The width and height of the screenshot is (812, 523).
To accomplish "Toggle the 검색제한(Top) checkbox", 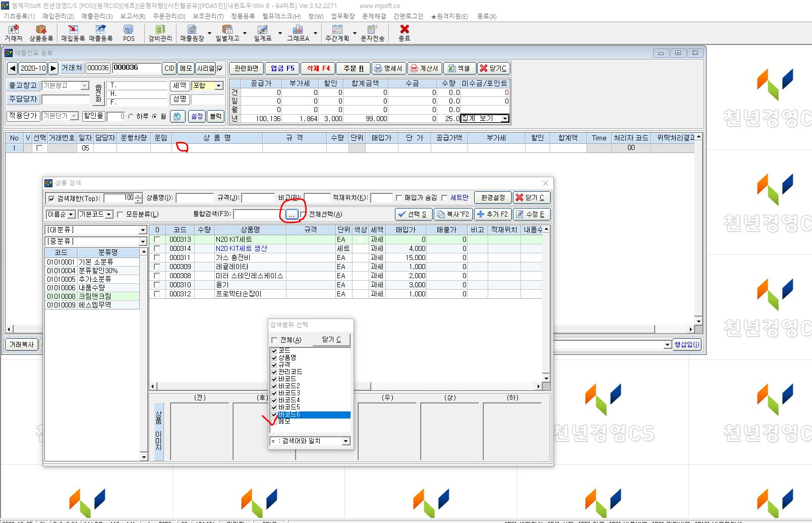I will (x=51, y=198).
